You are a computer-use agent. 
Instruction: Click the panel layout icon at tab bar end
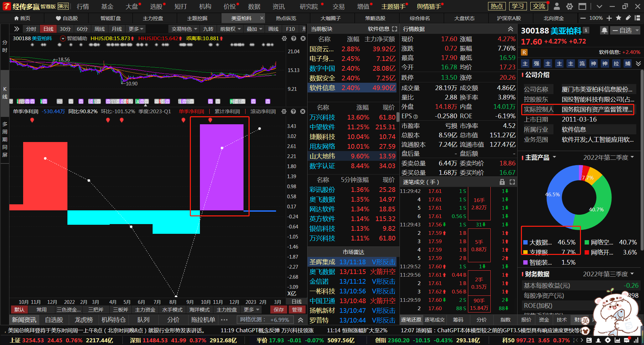pyautogui.click(x=637, y=18)
